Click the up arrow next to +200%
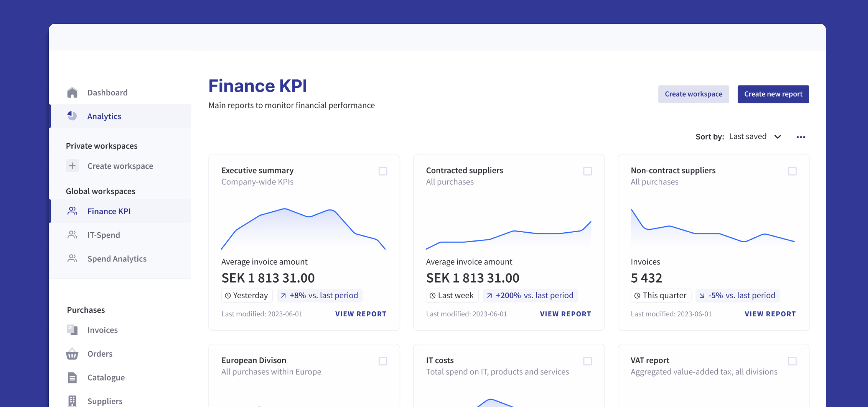This screenshot has width=868, height=407. click(x=489, y=295)
